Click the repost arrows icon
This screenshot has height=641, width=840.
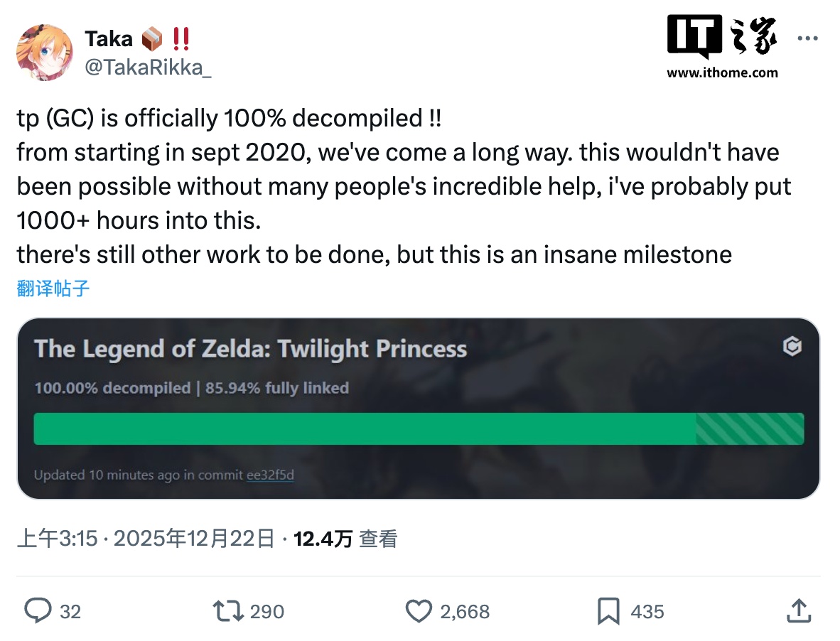(x=228, y=610)
